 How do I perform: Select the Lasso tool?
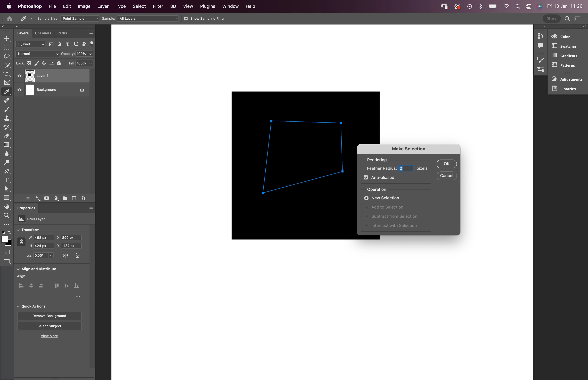point(7,56)
